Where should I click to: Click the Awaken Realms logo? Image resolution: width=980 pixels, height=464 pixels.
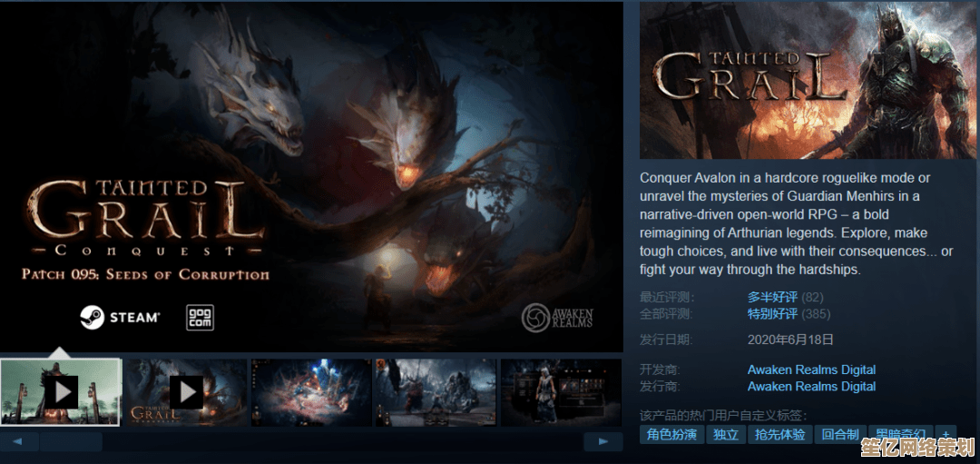557,316
